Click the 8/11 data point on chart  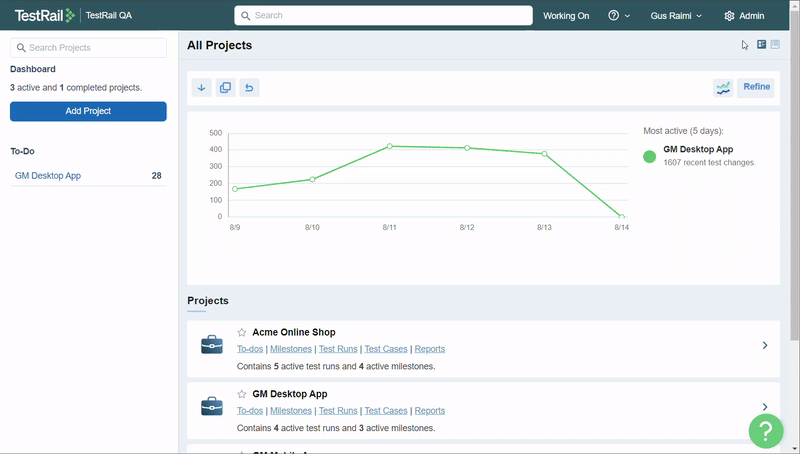[390, 146]
